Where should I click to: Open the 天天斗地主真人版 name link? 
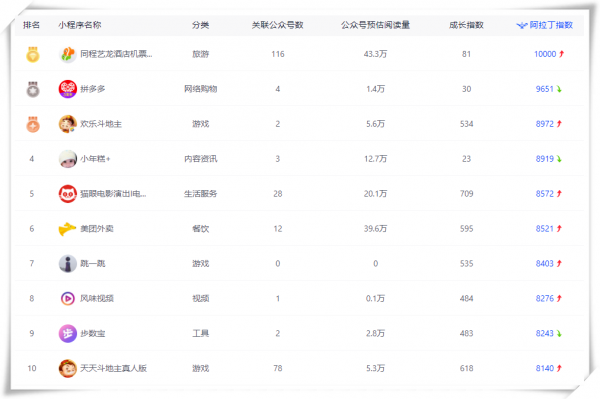point(114,368)
